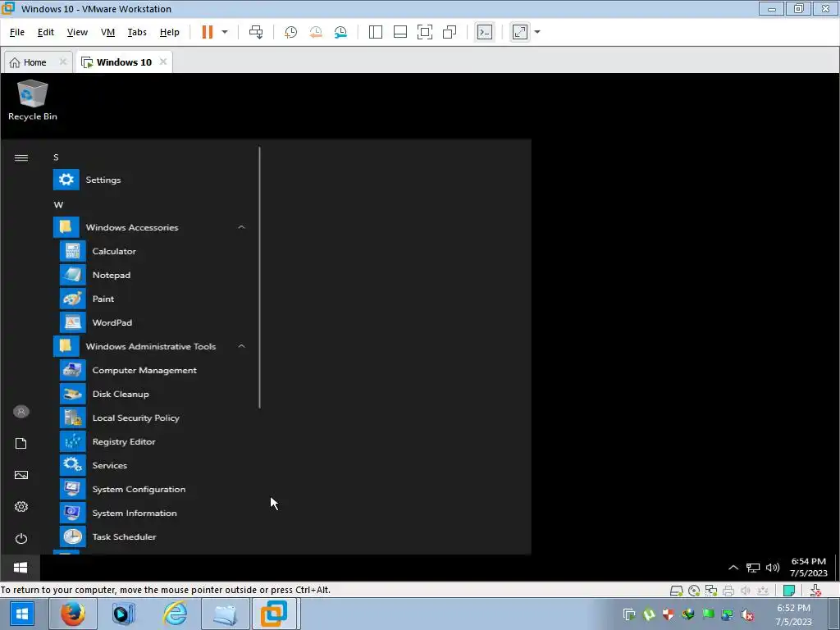Jump to the letter W section header

click(58, 204)
